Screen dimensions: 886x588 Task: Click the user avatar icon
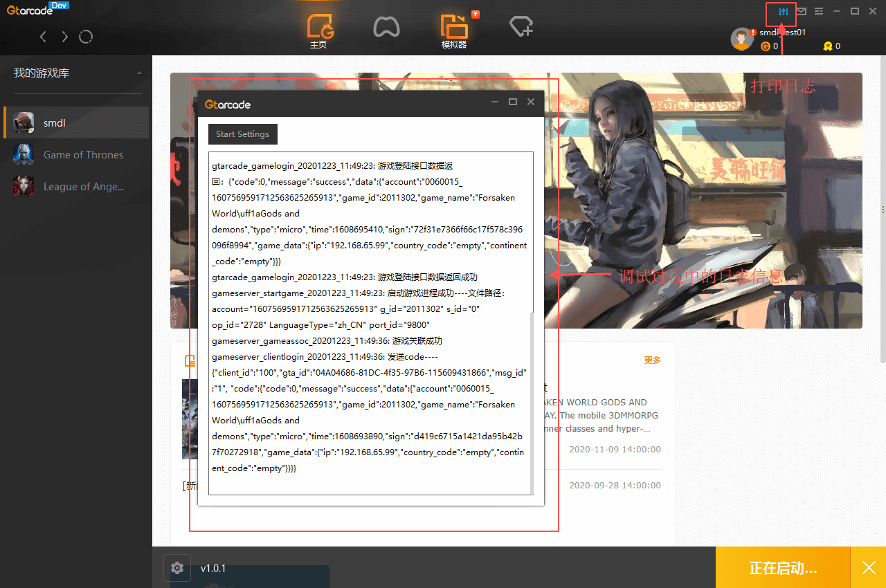point(741,39)
